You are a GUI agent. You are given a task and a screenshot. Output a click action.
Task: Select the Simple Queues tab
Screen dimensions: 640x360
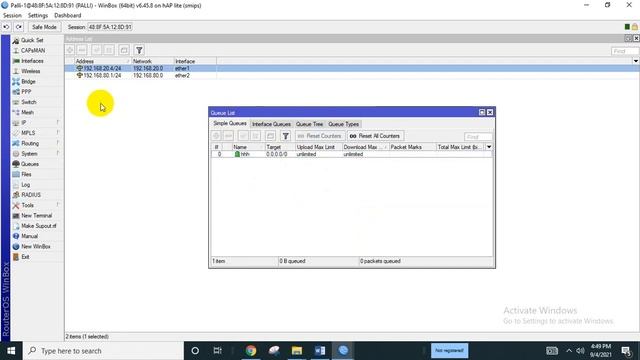point(230,124)
